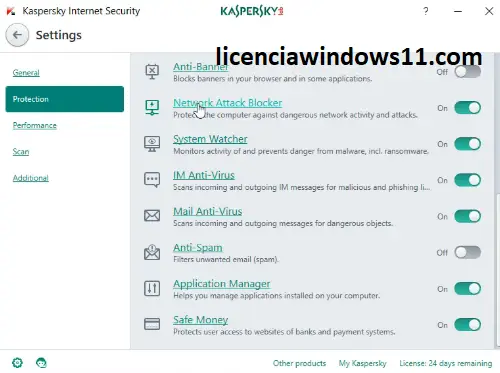
Task: Open the My Kaspersky link
Action: (363, 363)
